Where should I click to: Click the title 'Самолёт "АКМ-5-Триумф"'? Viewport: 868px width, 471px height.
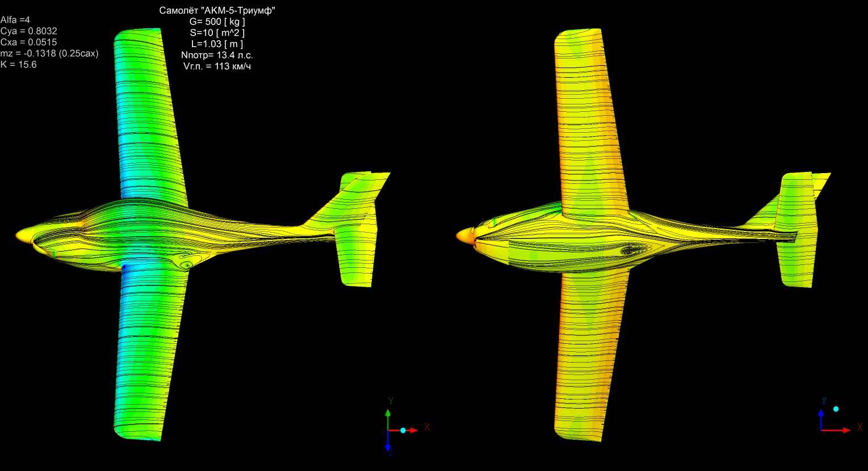coord(217,11)
